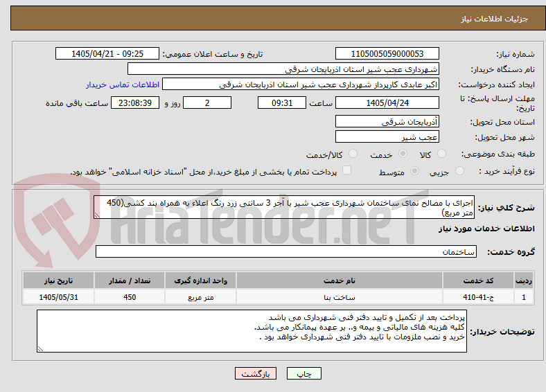546x392 pixels.
Task: Click the تاریخ و ساعت اعلان عمومی label
Action: (213, 54)
